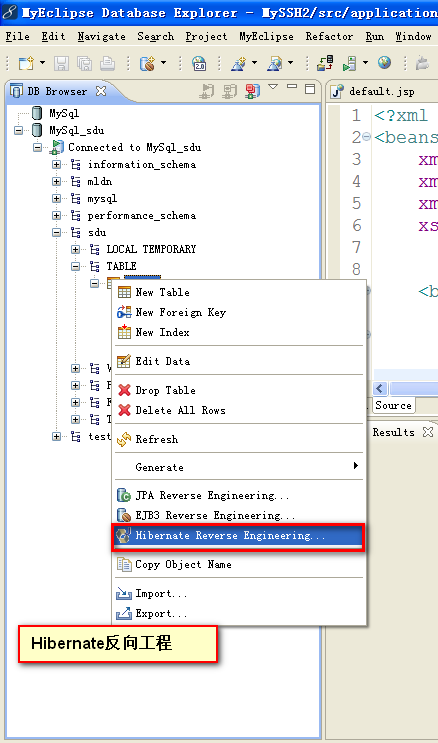438x743 pixels.
Task: Open the Refactor menu
Action: (x=329, y=36)
